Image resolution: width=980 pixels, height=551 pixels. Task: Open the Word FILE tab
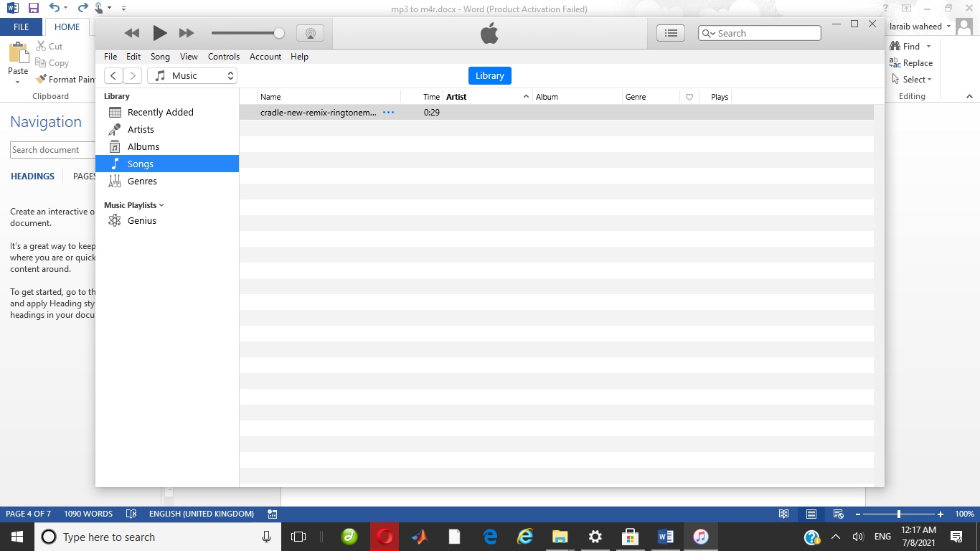pos(22,27)
